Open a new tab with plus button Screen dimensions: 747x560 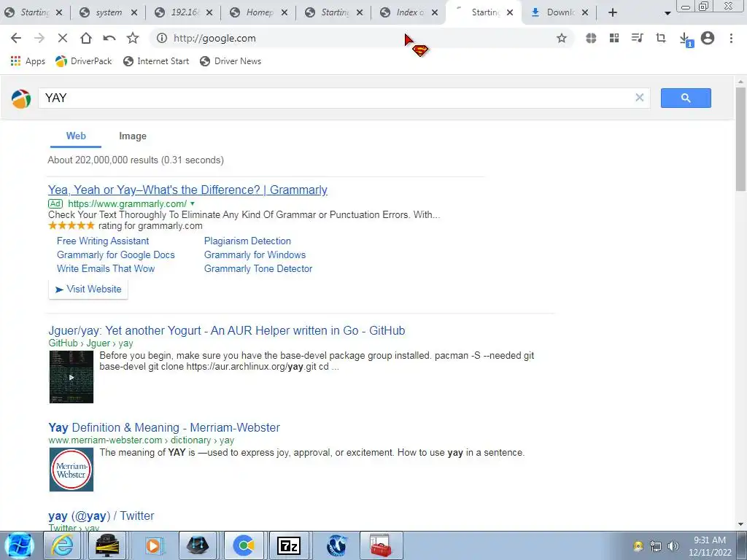[613, 13]
